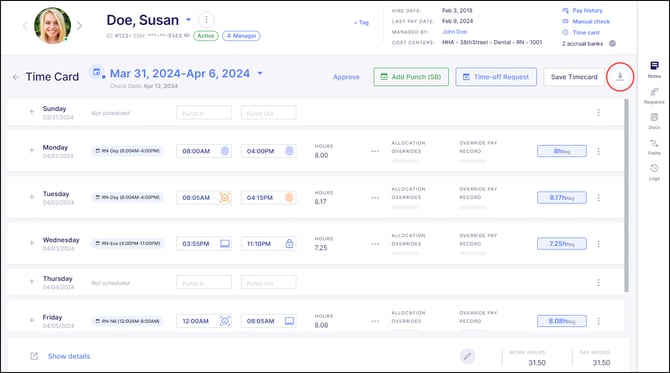
Task: Click Add Punch (SB) button
Action: [x=411, y=77]
